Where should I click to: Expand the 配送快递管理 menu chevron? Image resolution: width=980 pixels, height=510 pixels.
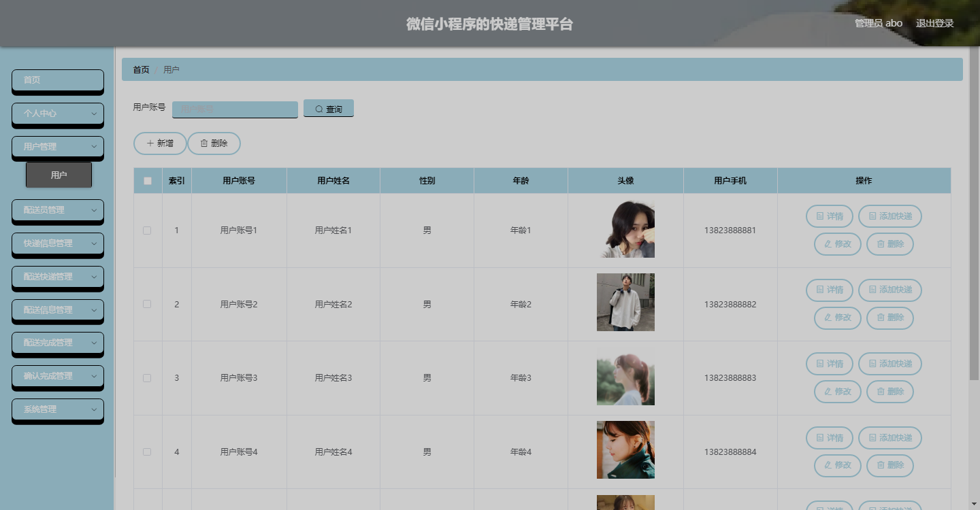click(94, 277)
